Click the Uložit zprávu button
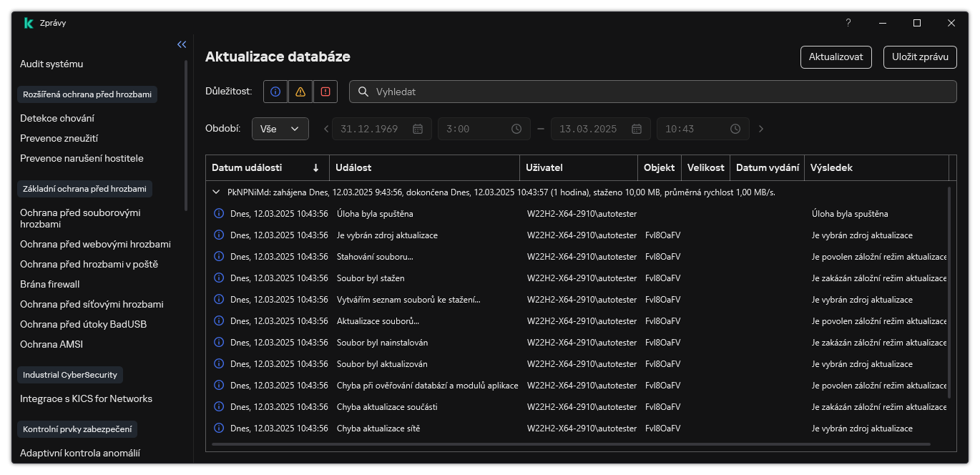 tap(920, 57)
